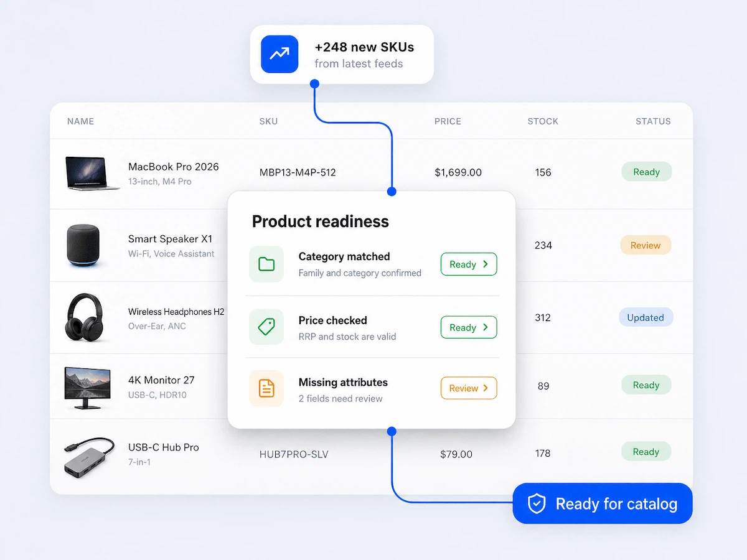Click the SKU value HUB7PRO-SLV
Viewport: 747px width, 560px height.
pyautogui.click(x=294, y=454)
